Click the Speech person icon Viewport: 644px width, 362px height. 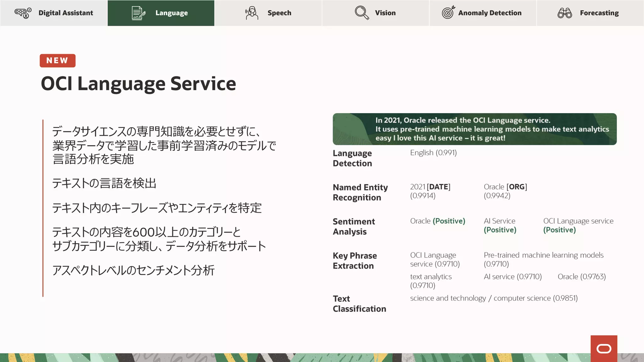tap(252, 13)
